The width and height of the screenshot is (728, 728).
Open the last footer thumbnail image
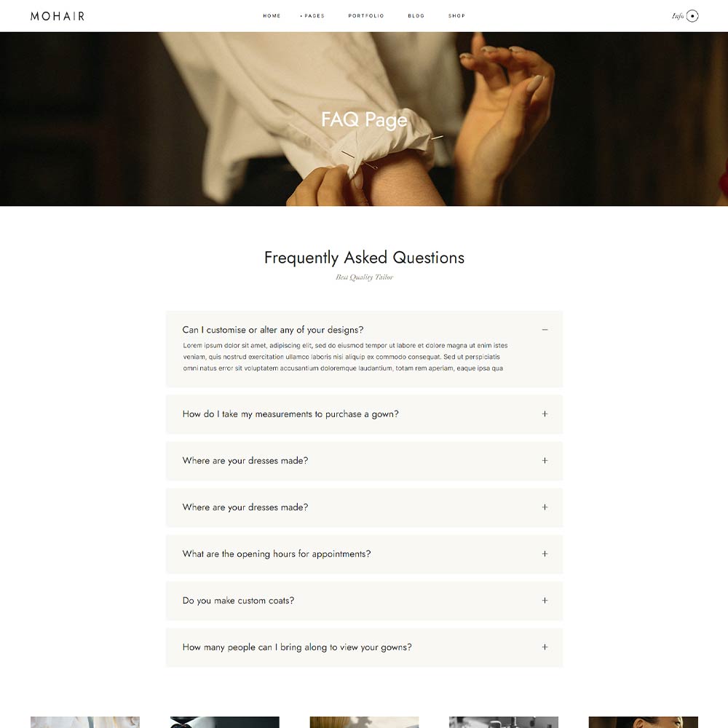pos(643,722)
